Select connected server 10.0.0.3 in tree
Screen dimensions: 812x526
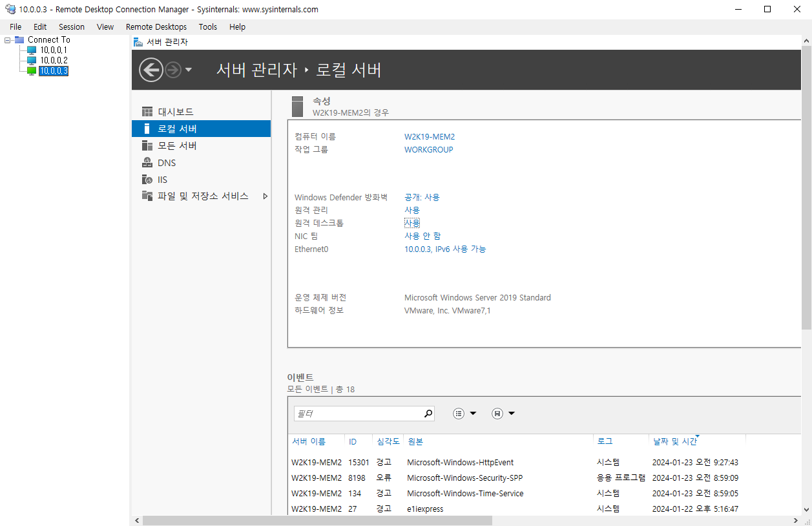[54, 71]
